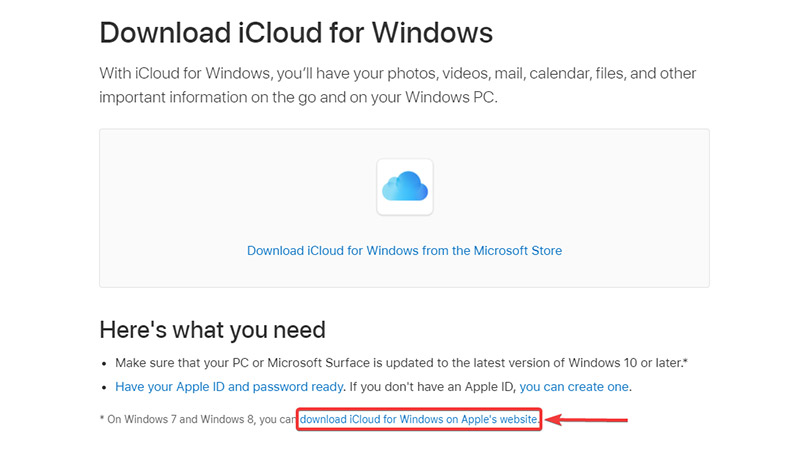Follow the "you can create one" link
The image size is (800, 450).
tap(574, 387)
